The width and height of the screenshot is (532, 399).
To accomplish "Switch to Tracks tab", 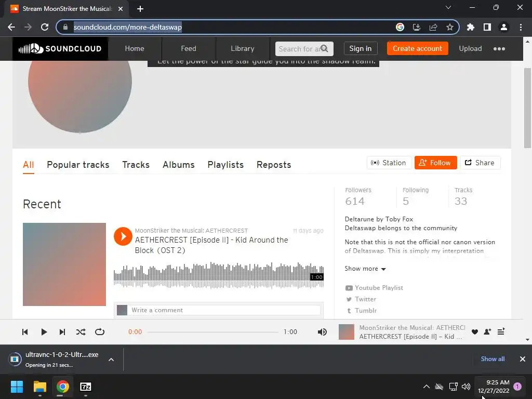I will pos(136,165).
